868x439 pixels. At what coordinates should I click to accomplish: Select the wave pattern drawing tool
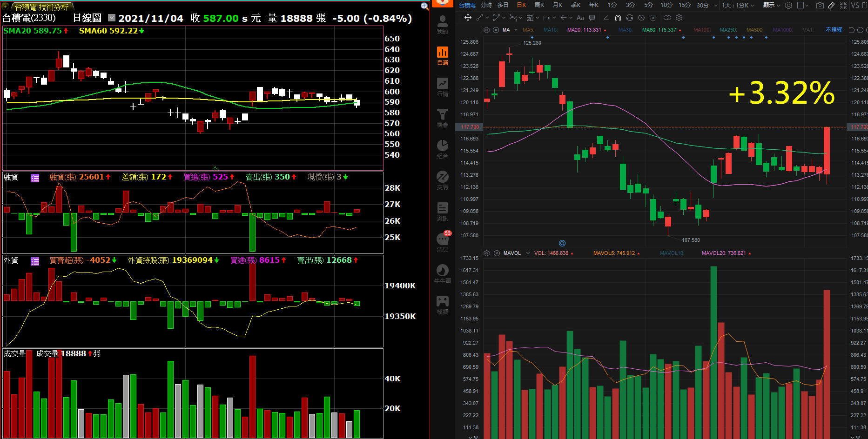pyautogui.click(x=513, y=18)
